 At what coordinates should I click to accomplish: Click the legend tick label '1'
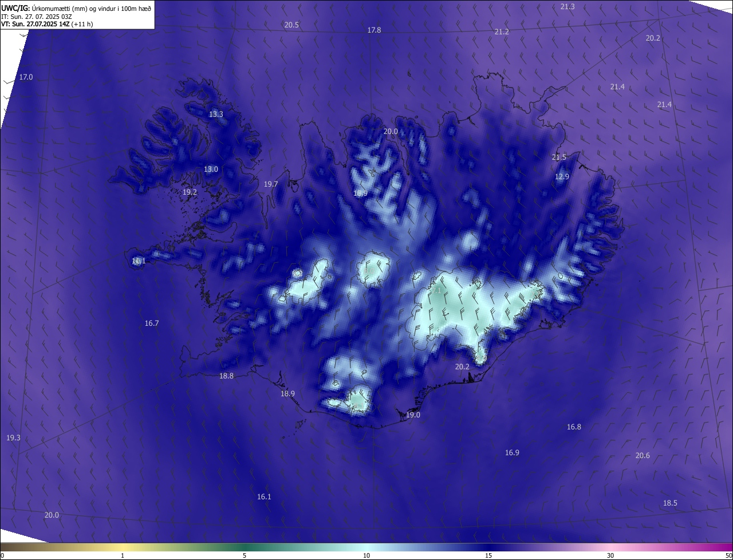123,555
